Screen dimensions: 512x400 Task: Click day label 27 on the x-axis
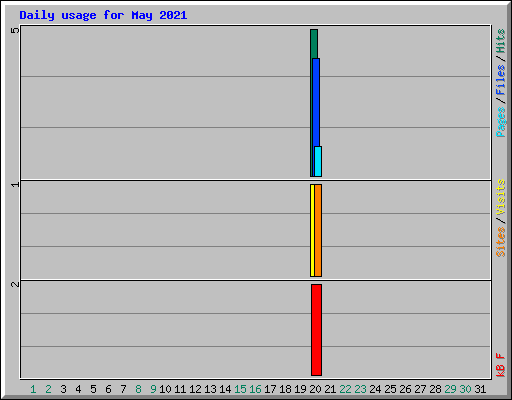coord(420,389)
